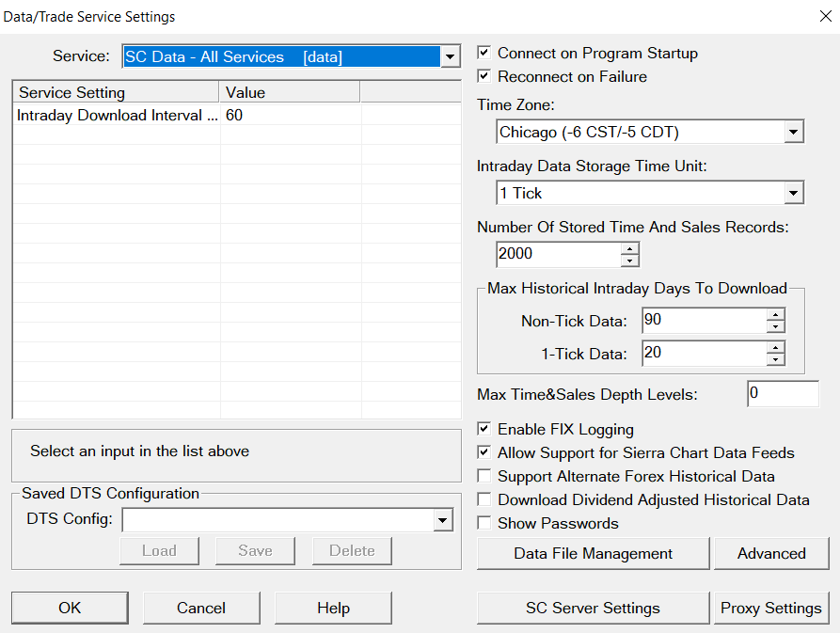This screenshot has width=840, height=633.
Task: Click the Cancel button
Action: click(201, 608)
